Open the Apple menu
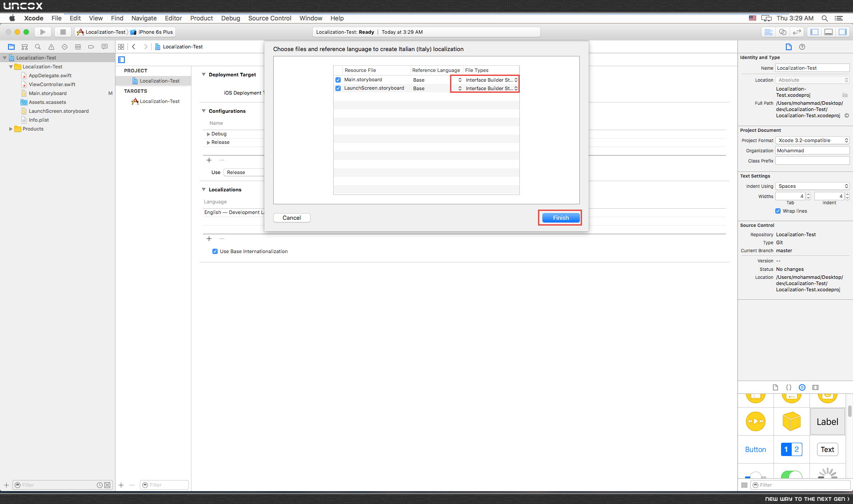The height and width of the screenshot is (504, 853). tap(12, 18)
